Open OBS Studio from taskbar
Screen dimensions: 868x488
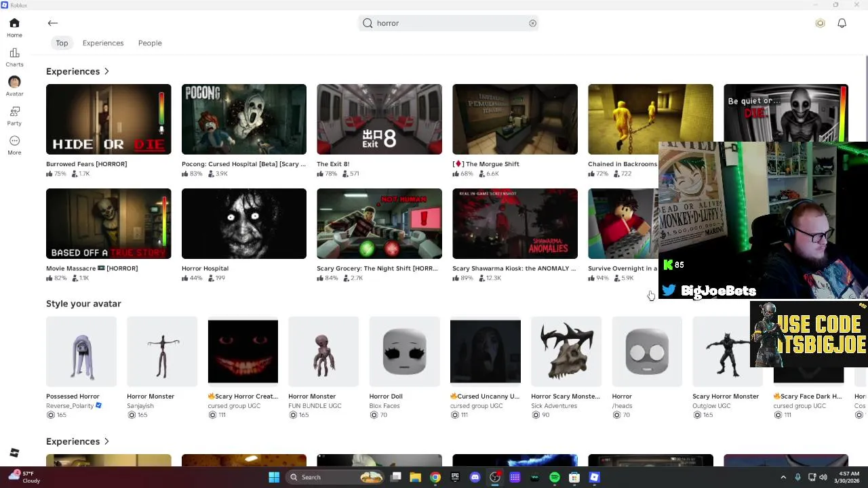pyautogui.click(x=495, y=477)
